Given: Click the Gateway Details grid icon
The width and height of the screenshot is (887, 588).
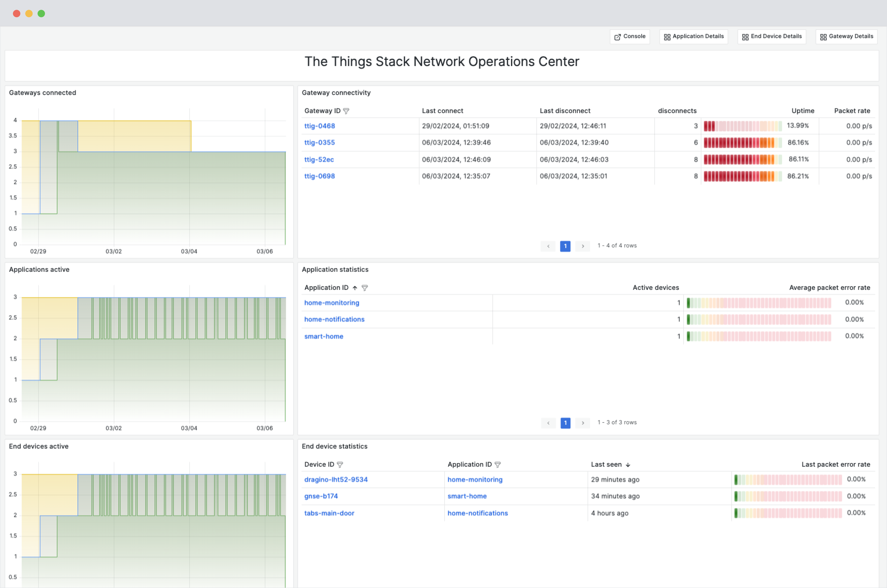Looking at the screenshot, I should coord(824,36).
